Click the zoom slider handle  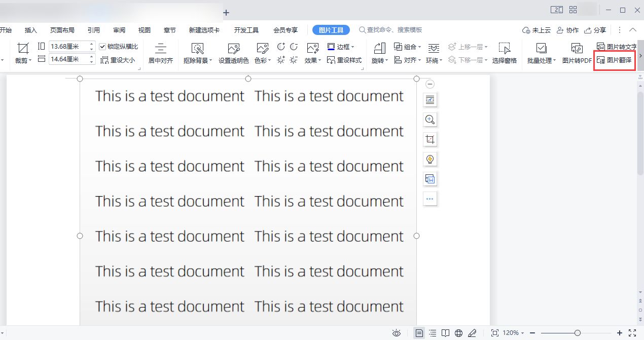coord(577,333)
